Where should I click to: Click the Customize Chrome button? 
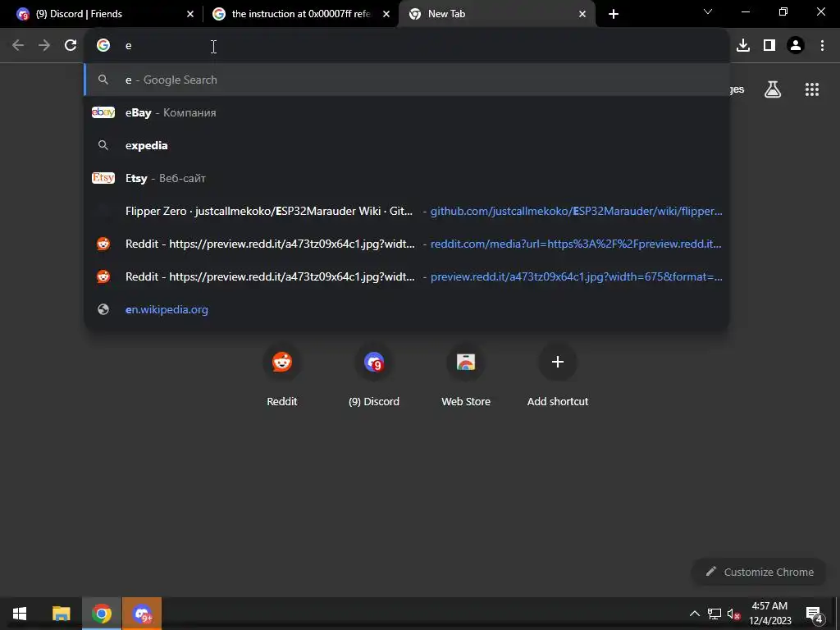759,572
